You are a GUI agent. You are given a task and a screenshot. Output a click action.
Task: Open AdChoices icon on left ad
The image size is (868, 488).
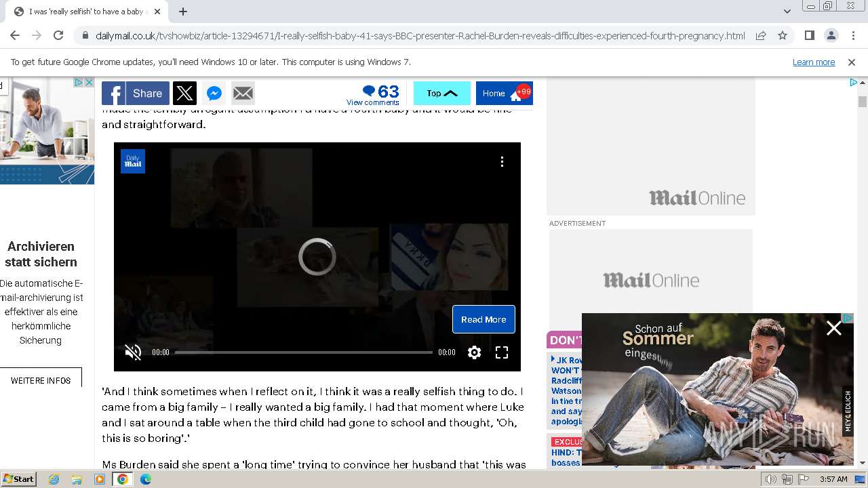click(x=79, y=82)
